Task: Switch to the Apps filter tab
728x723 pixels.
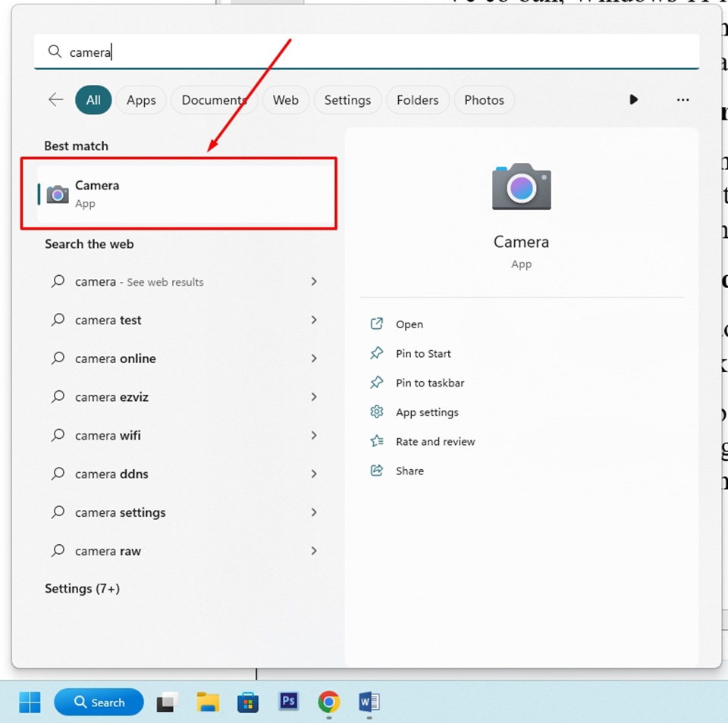Action: point(141,100)
